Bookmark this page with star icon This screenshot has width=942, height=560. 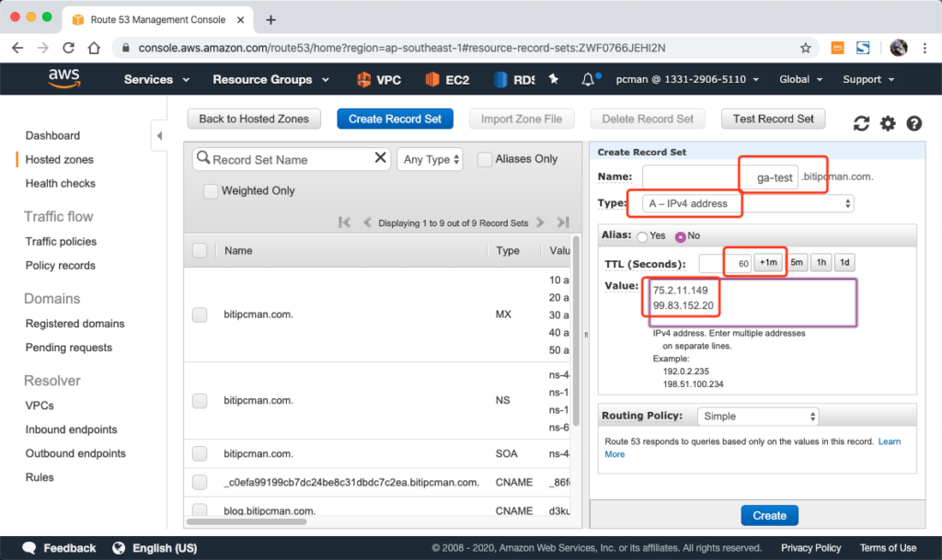806,48
